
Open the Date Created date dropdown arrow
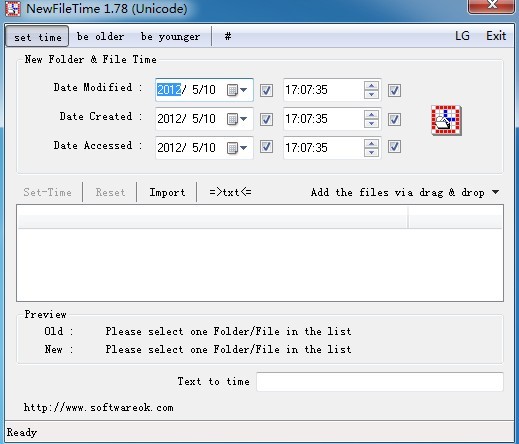pyautogui.click(x=244, y=119)
